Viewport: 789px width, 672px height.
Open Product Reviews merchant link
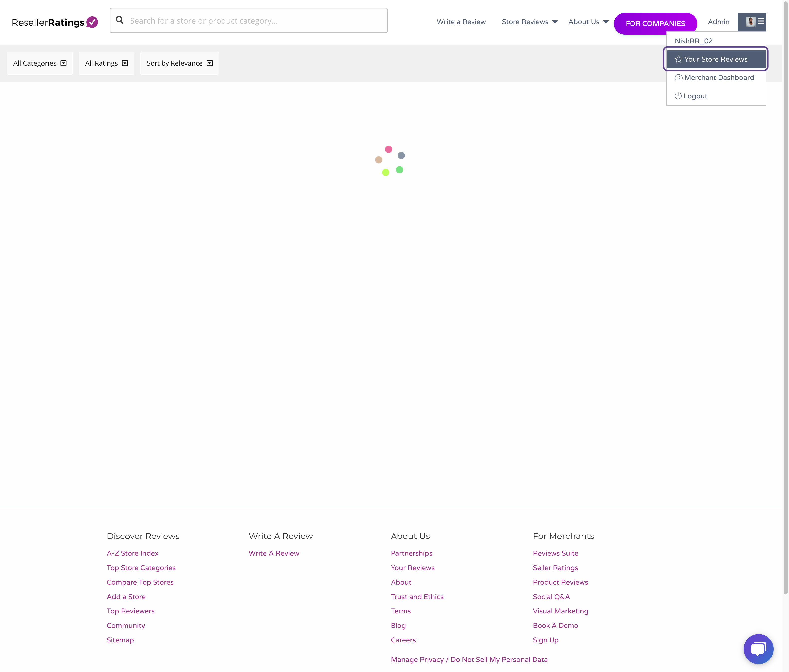pos(560,582)
